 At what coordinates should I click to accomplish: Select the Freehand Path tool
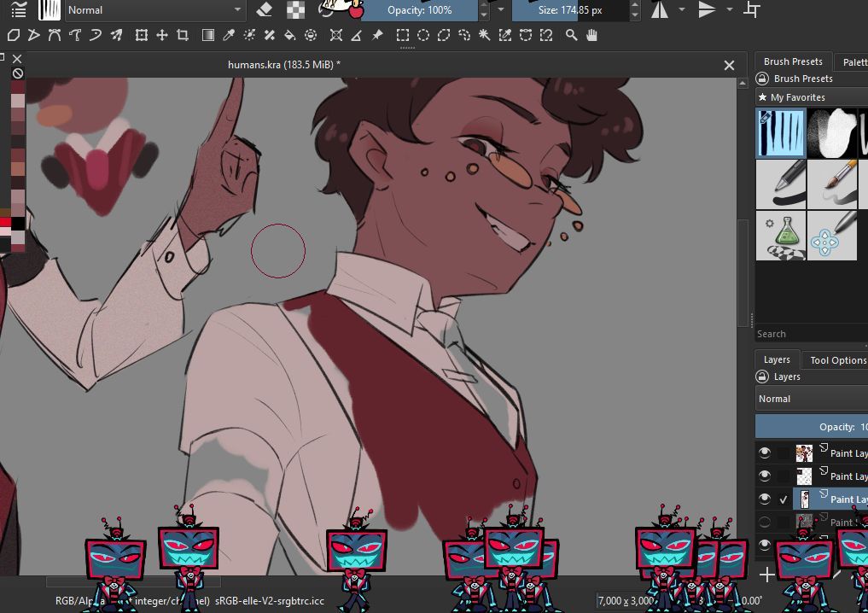click(75, 36)
